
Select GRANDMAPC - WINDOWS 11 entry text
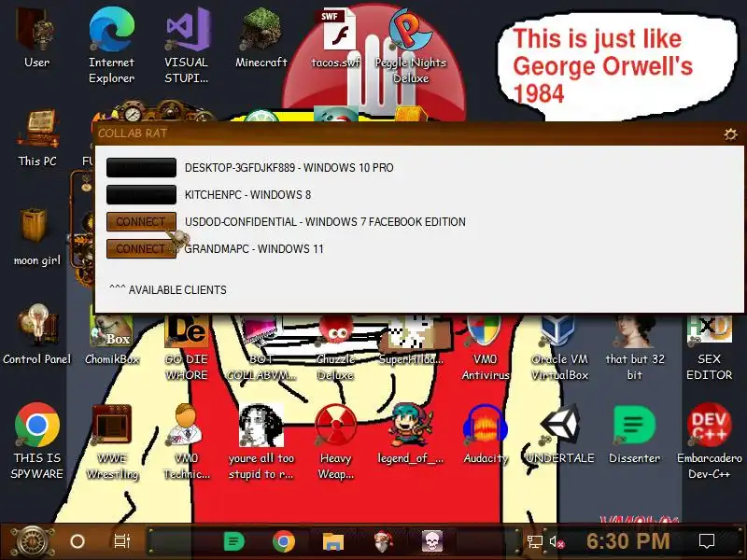254,249
